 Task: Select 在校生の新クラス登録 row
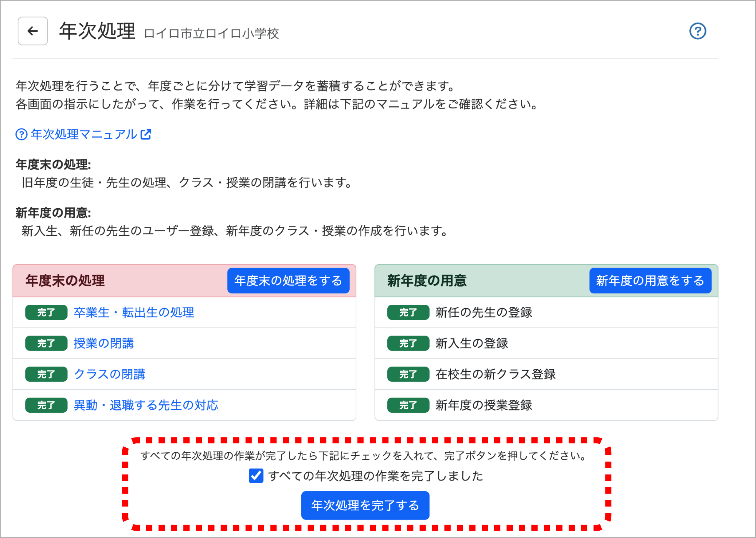[496, 374]
